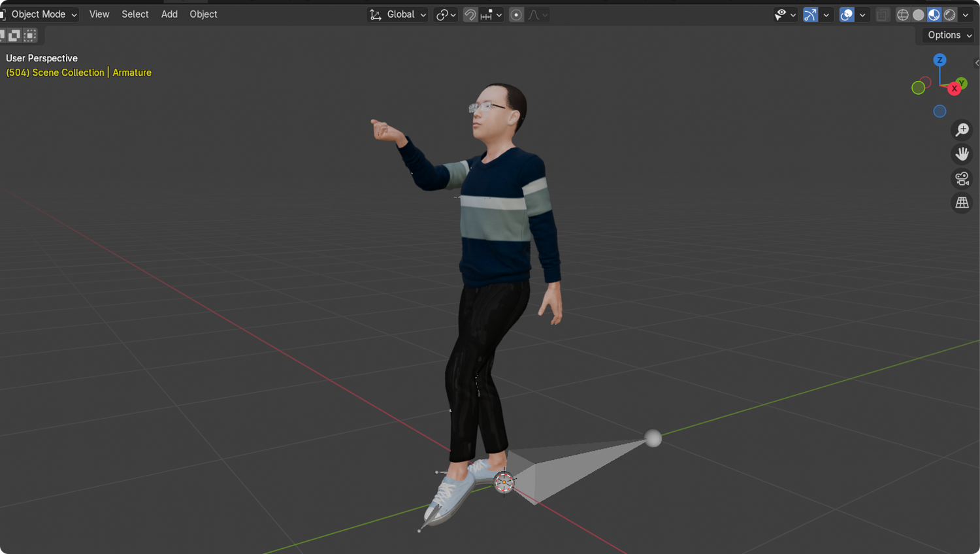Toggle viewport overlays display
The height and width of the screenshot is (554, 980).
click(x=847, y=15)
